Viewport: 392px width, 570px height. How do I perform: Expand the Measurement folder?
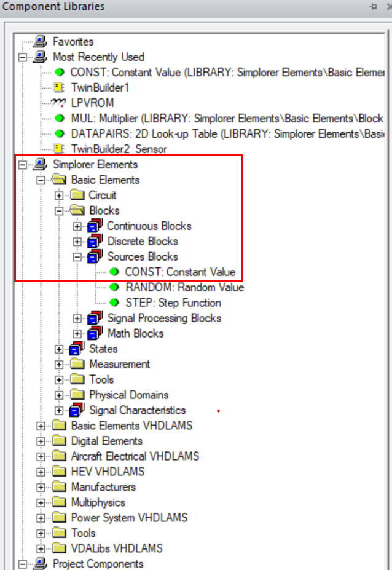(59, 364)
